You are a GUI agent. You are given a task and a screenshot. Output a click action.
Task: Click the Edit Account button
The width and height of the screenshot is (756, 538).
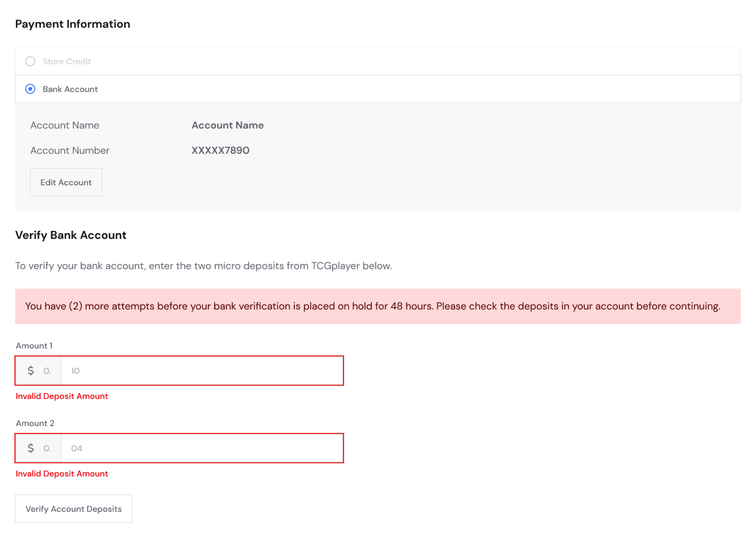click(x=66, y=182)
